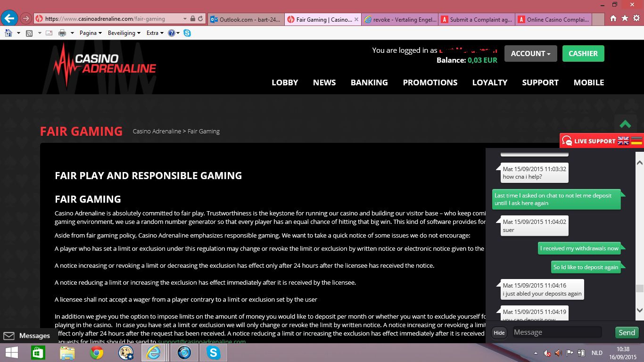
Task: Open the Beveiliging menu
Action: pyautogui.click(x=124, y=33)
